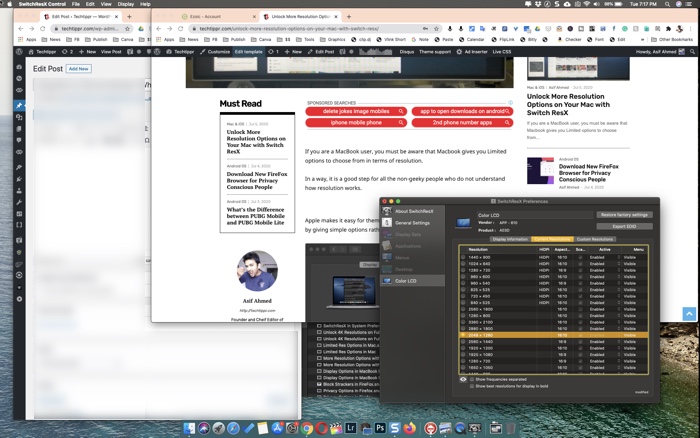Open 'What's the Difference between PUBG Mobile' article
Screen dimensions: 700x438
255,216
